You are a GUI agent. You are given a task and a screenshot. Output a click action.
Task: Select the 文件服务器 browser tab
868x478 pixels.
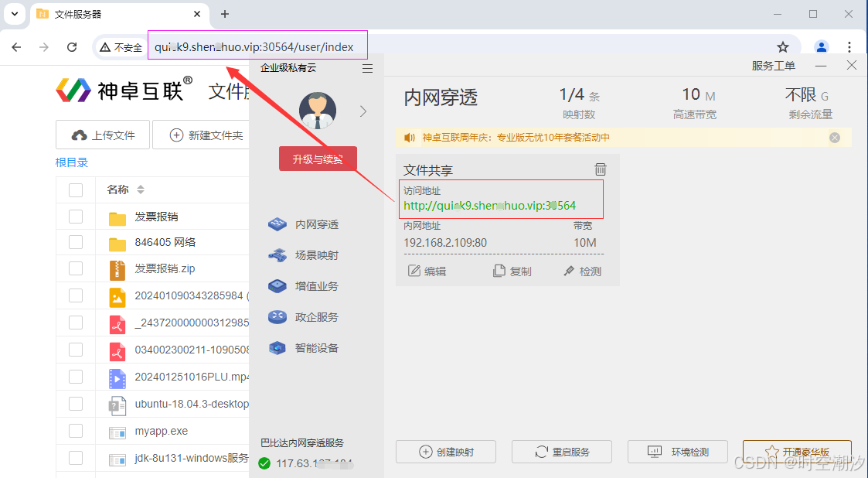coord(120,15)
